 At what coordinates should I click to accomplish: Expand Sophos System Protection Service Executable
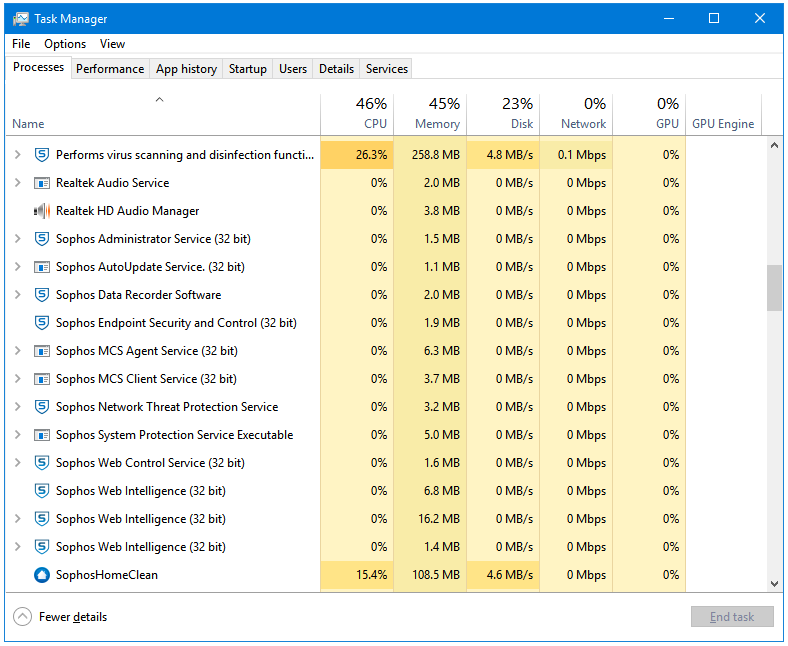pos(18,435)
